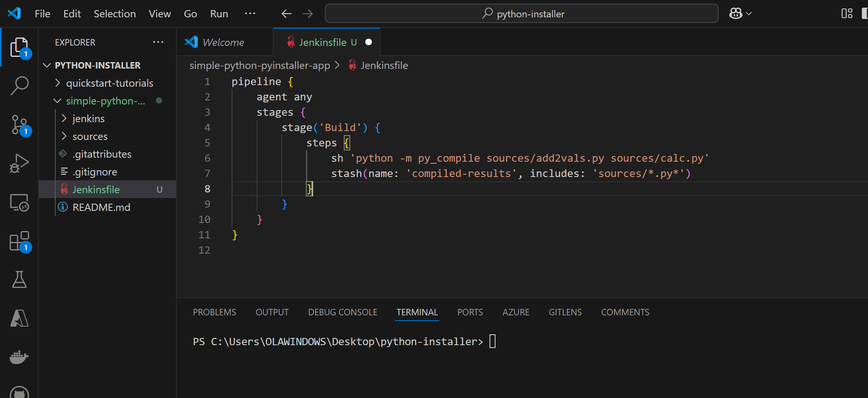This screenshot has height=398, width=868.
Task: Go forward with the right arrow
Action: tap(308, 14)
